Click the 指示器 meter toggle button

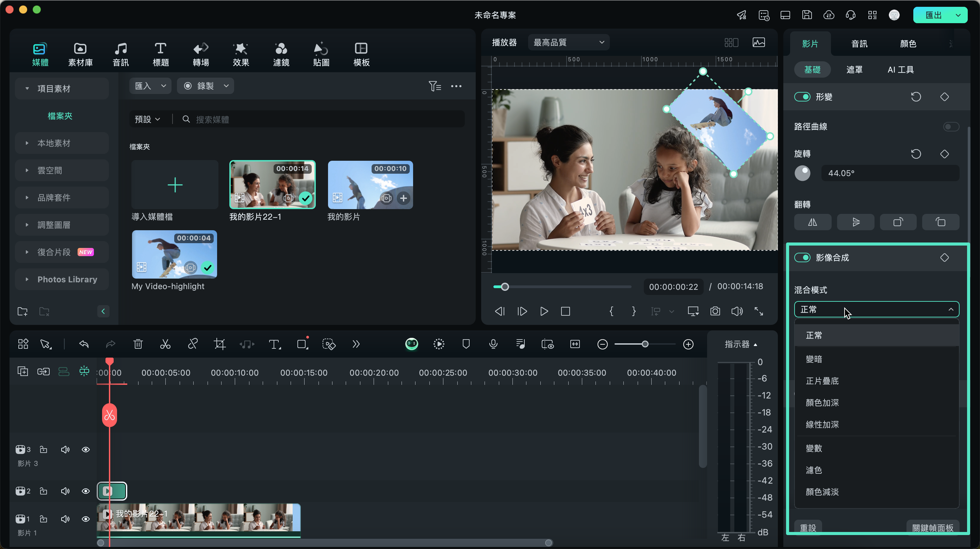tap(741, 344)
